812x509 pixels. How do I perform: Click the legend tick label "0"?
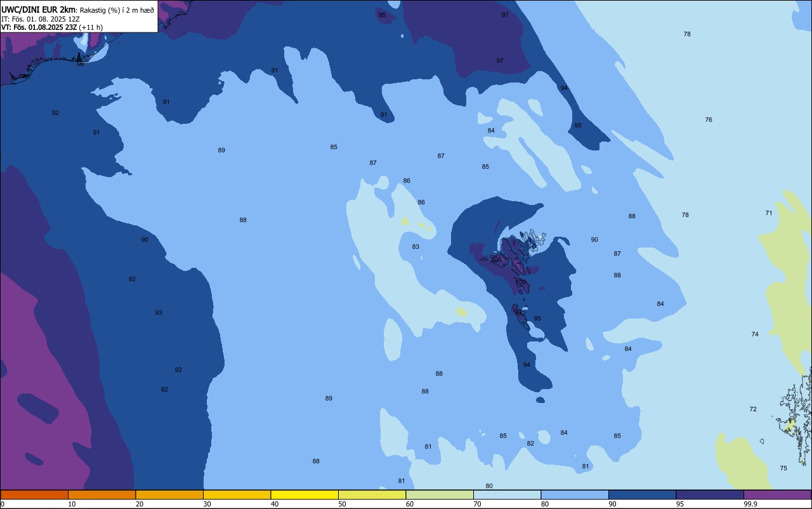pos(3,504)
